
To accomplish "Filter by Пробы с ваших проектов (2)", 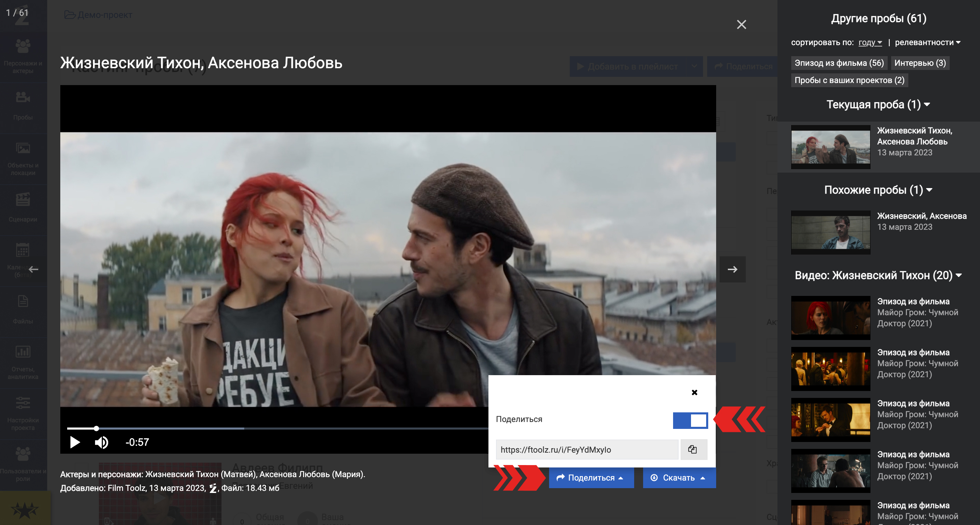I will (849, 80).
